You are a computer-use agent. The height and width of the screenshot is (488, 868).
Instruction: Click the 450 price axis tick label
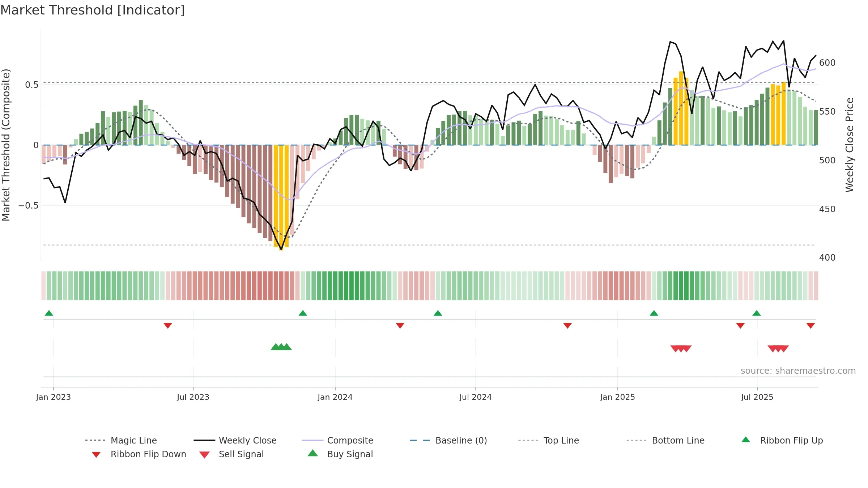[x=827, y=209]
